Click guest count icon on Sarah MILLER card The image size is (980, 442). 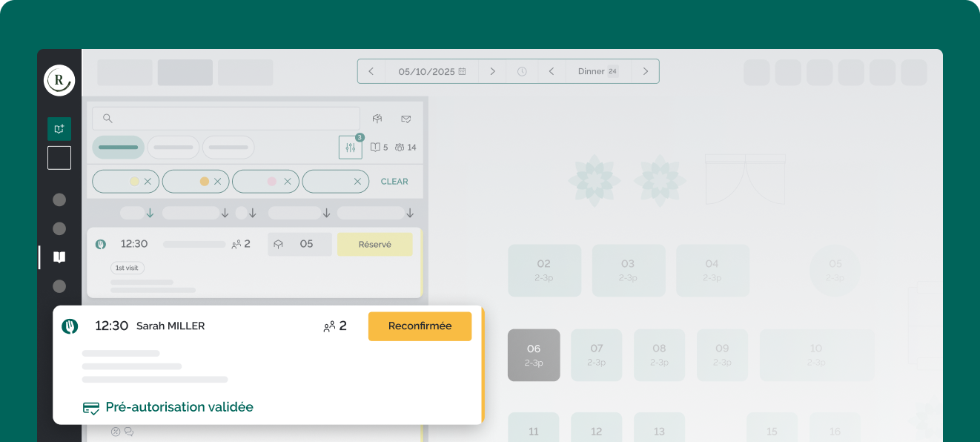330,326
